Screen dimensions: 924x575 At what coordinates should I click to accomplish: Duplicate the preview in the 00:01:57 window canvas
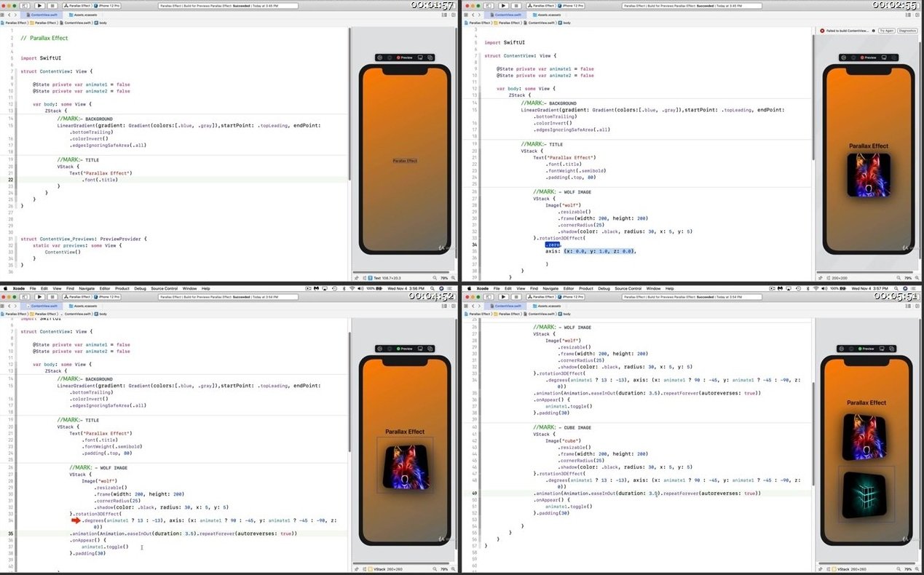click(430, 57)
